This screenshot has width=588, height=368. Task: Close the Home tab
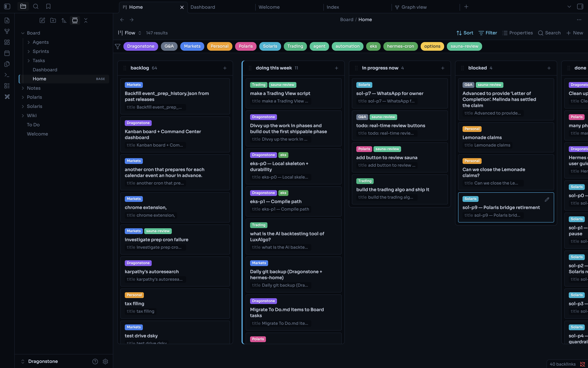[182, 7]
